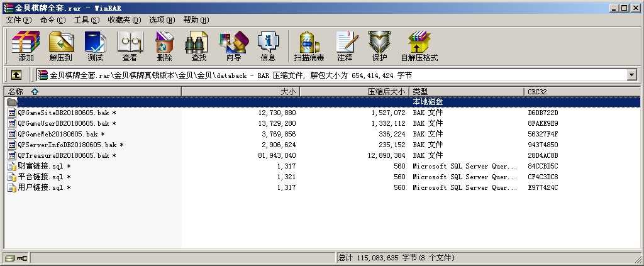
Task: Sort by Name (名称) column header
Action: click(x=93, y=92)
